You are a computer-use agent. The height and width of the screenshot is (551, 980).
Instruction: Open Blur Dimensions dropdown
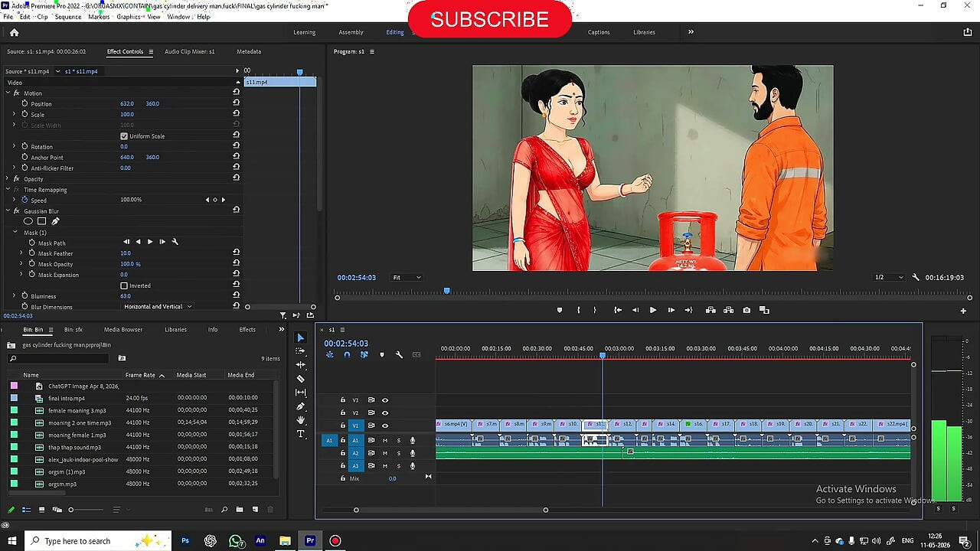click(x=158, y=307)
